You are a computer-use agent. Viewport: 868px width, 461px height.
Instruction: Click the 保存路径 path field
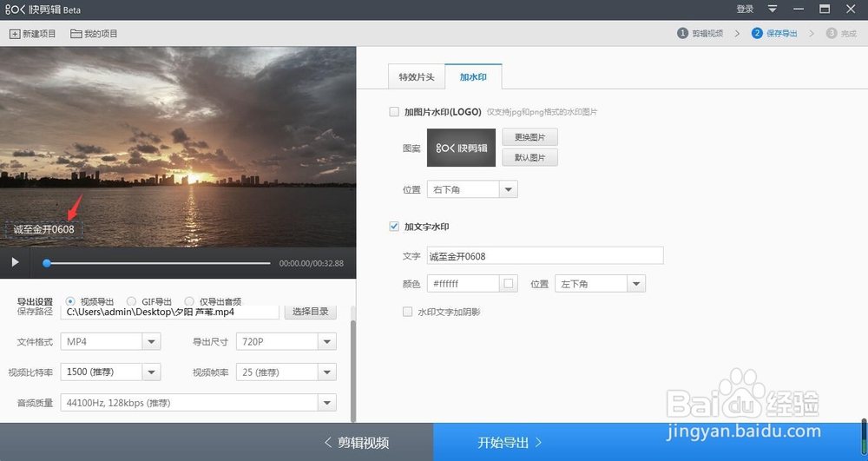point(169,312)
